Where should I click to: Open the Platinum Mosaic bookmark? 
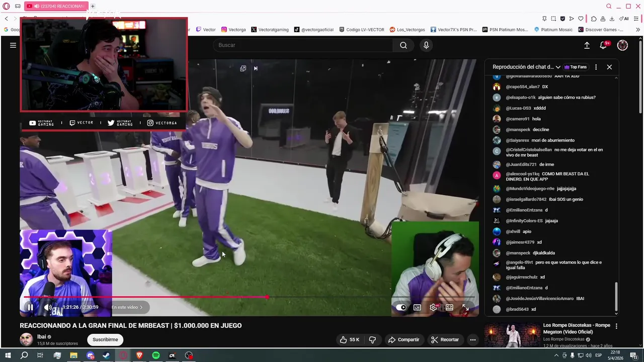(x=553, y=30)
